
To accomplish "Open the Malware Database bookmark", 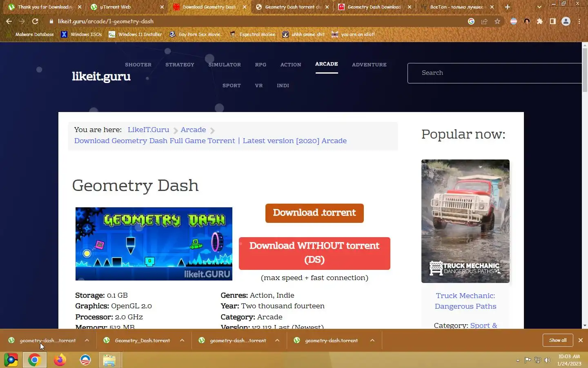I will point(31,34).
